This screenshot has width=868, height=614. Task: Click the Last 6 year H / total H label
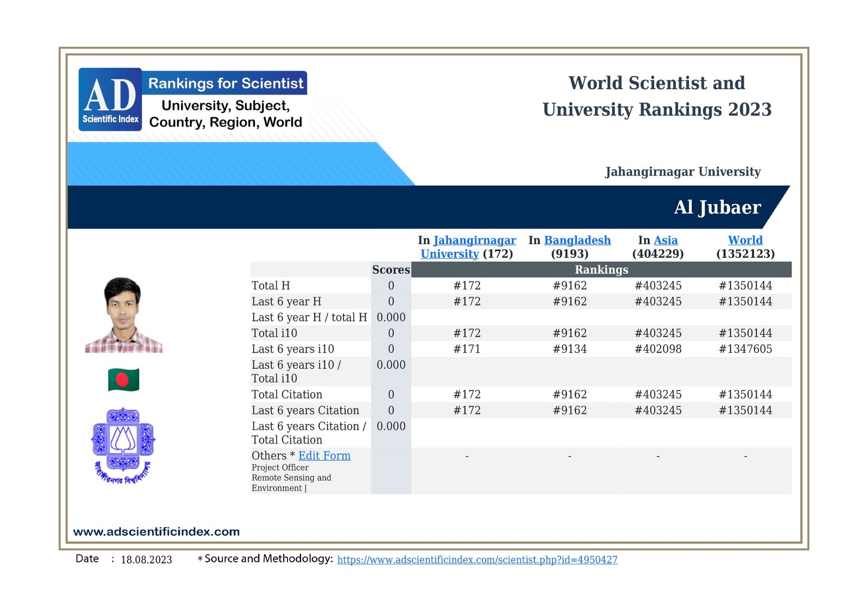309,317
